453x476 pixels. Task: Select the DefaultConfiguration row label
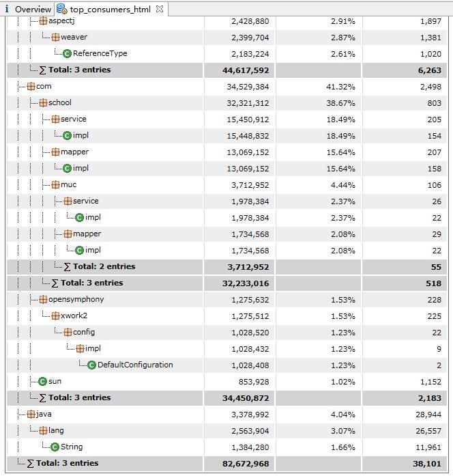click(135, 365)
